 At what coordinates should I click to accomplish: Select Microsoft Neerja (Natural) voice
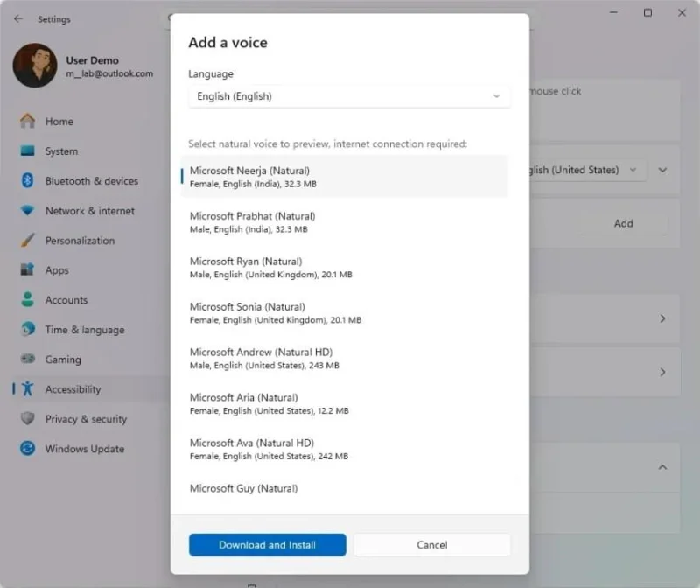point(344,177)
